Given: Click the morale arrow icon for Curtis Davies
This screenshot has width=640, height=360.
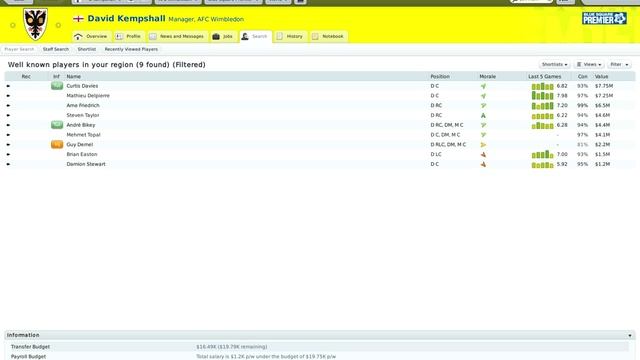Looking at the screenshot, I should pos(483,86).
